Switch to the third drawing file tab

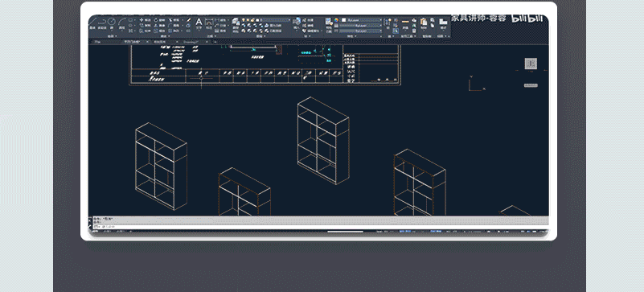[x=160, y=42]
